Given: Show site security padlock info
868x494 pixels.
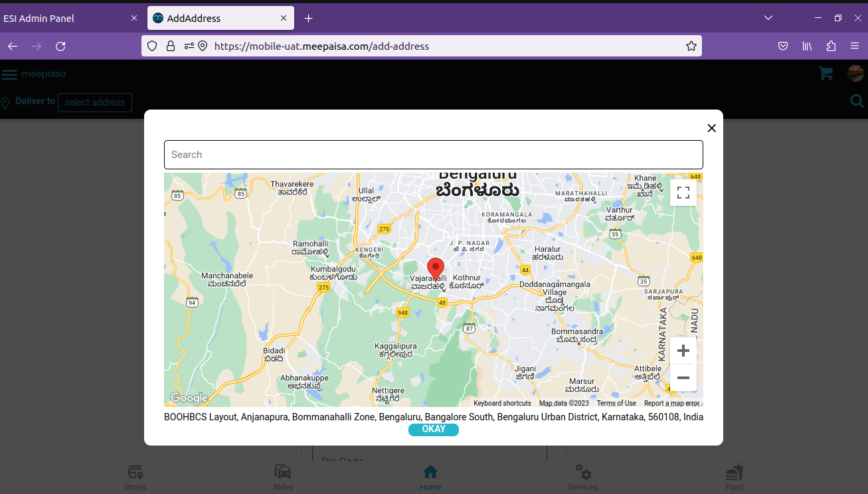Looking at the screenshot, I should pos(171,46).
